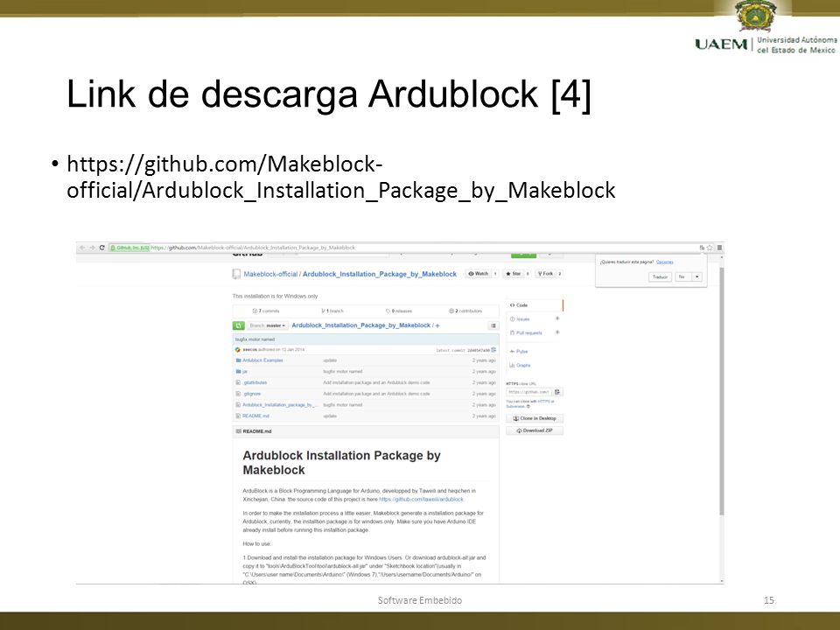Click the repository book icon

click(x=236, y=274)
